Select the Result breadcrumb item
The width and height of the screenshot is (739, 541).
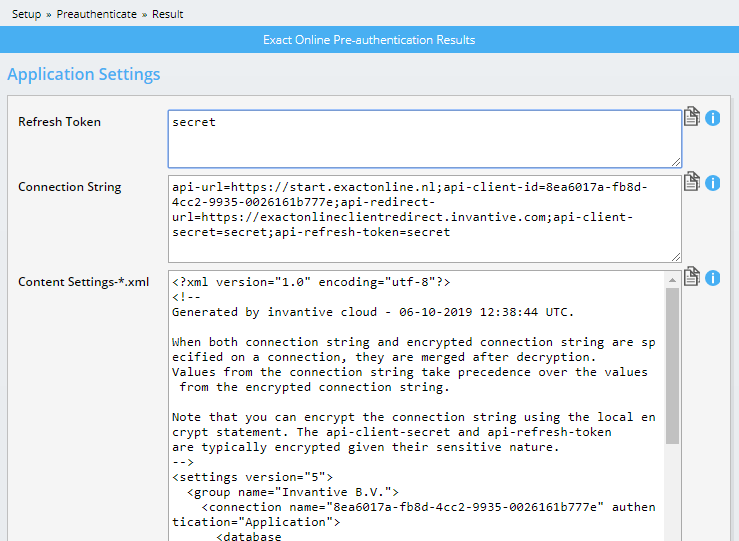click(x=167, y=14)
